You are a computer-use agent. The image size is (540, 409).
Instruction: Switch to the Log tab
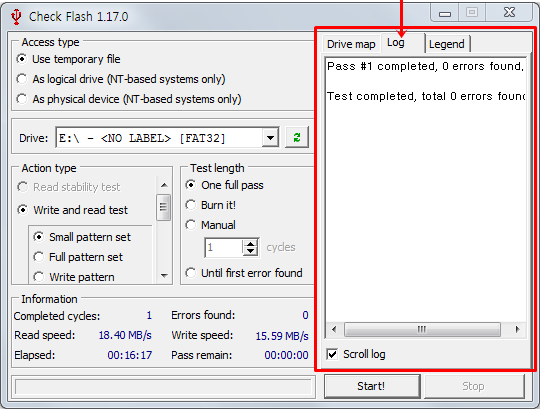[x=402, y=43]
